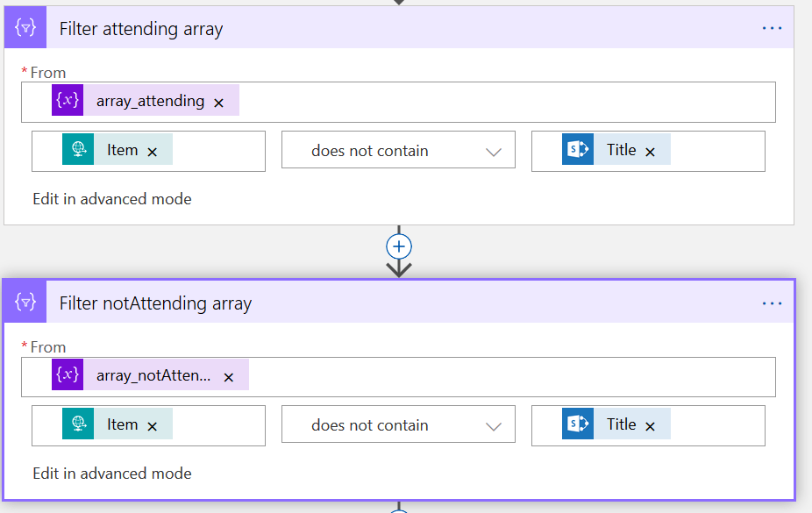The image size is (812, 513).
Task: Open advanced mode for the attending filter
Action: (x=112, y=199)
